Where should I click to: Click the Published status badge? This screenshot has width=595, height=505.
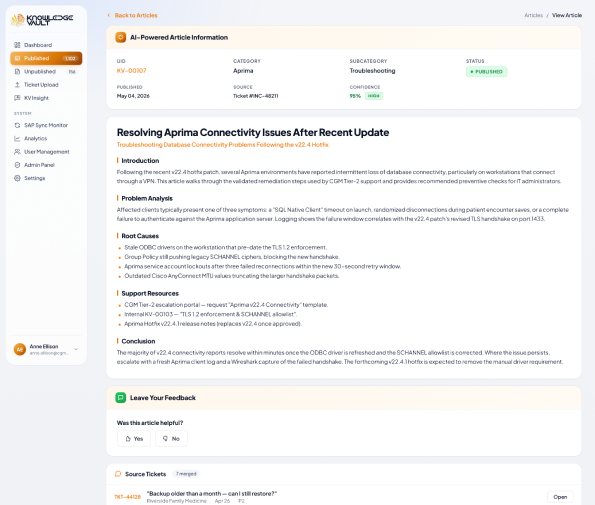[486, 72]
